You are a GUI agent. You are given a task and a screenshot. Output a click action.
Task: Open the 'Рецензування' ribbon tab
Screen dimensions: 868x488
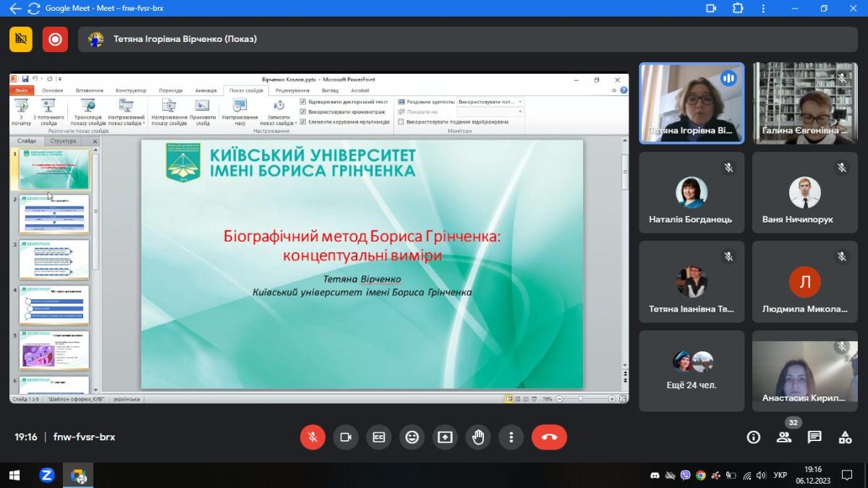tap(292, 90)
